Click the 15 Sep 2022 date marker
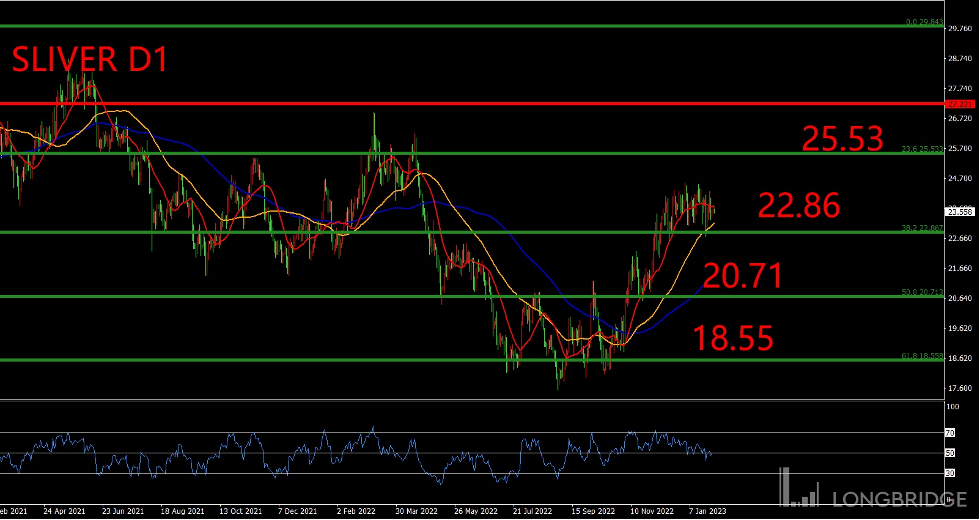The image size is (980, 520). pos(593,511)
